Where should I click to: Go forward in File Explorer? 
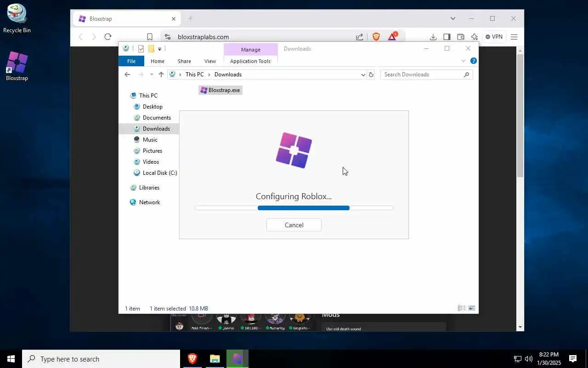click(x=141, y=75)
